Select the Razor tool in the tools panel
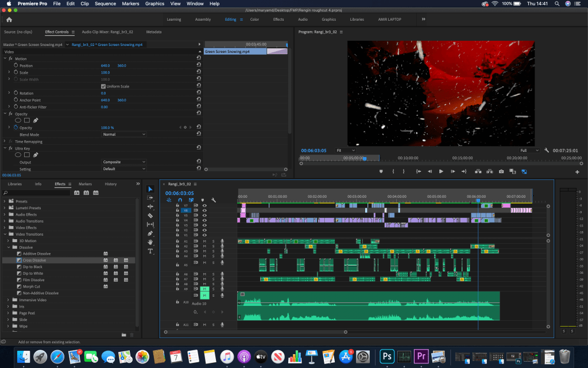 click(x=150, y=215)
